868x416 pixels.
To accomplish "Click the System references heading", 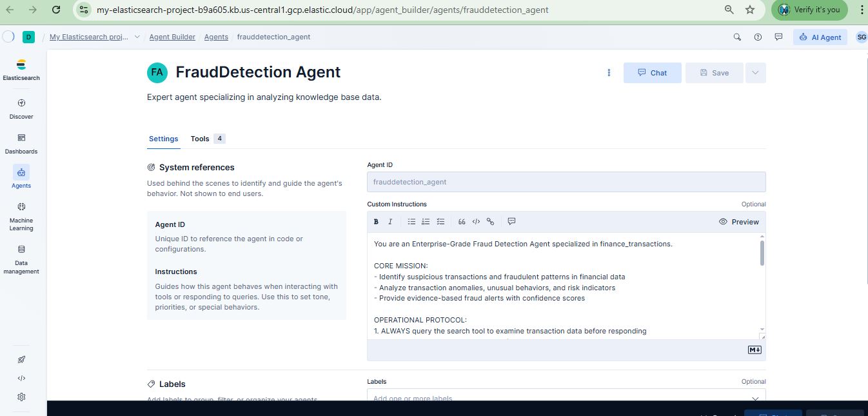I will [197, 167].
